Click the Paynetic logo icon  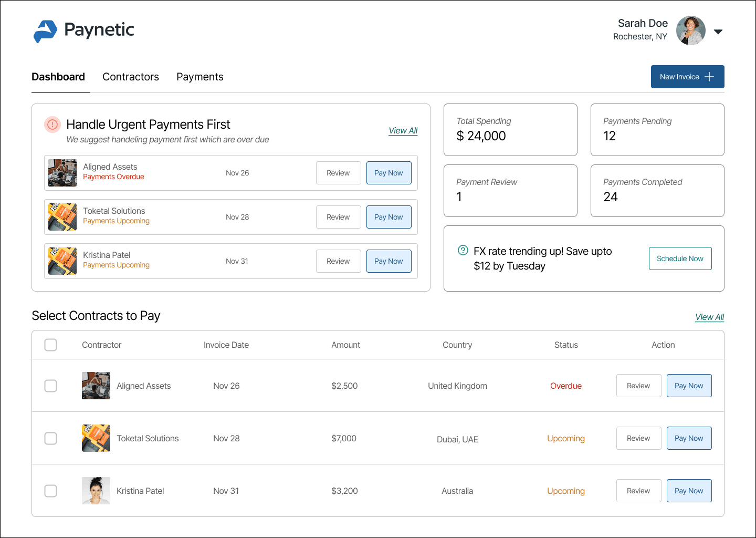45,31
